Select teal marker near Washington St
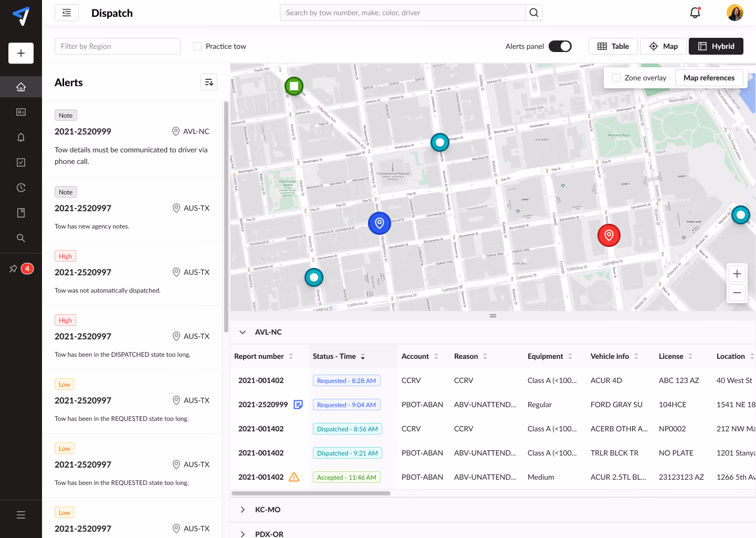This screenshot has width=756, height=538. click(440, 142)
